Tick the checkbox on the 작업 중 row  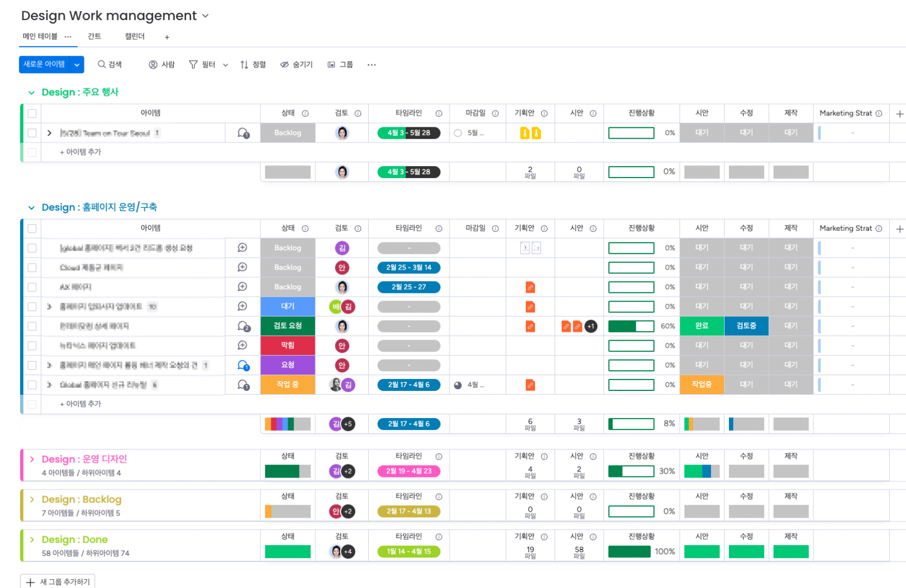point(32,385)
